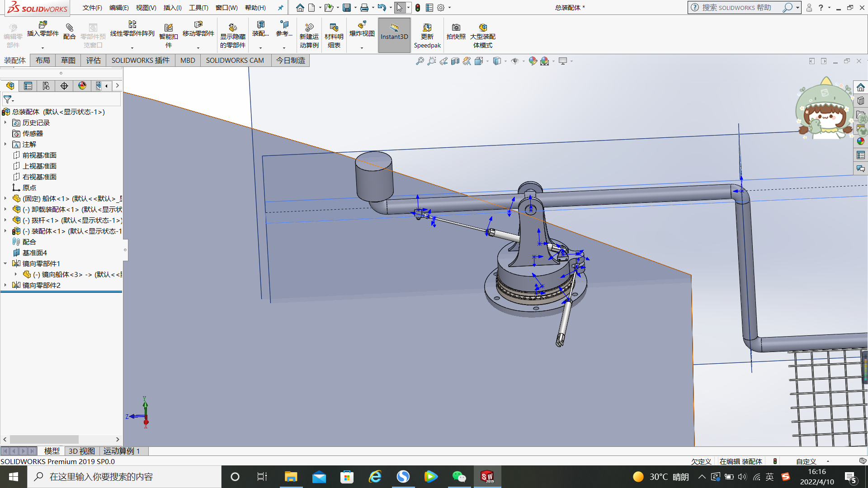Expand (固定) 船体<1> tree node
Image resolution: width=868 pixels, height=488 pixels.
click(5, 198)
